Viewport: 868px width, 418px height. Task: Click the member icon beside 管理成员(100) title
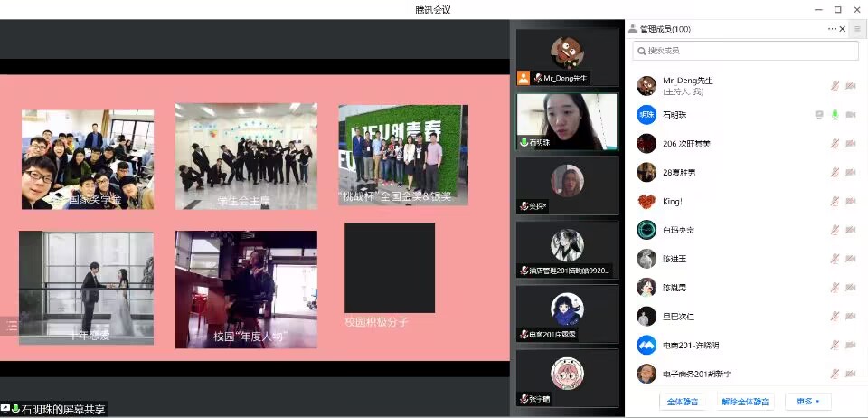(x=632, y=29)
